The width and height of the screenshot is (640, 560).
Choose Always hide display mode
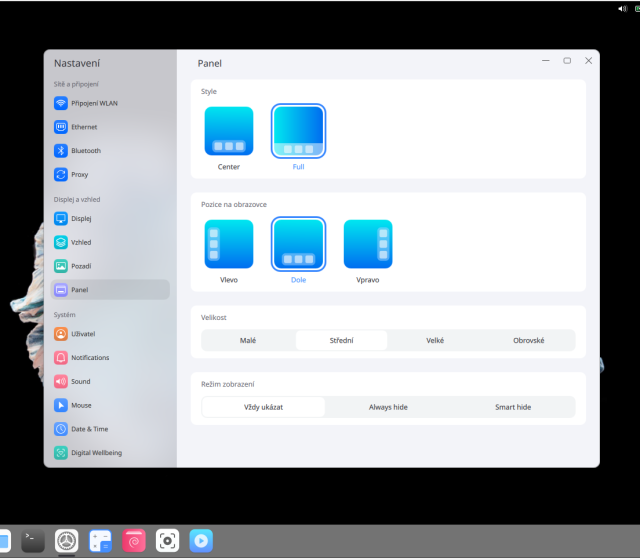(387, 407)
